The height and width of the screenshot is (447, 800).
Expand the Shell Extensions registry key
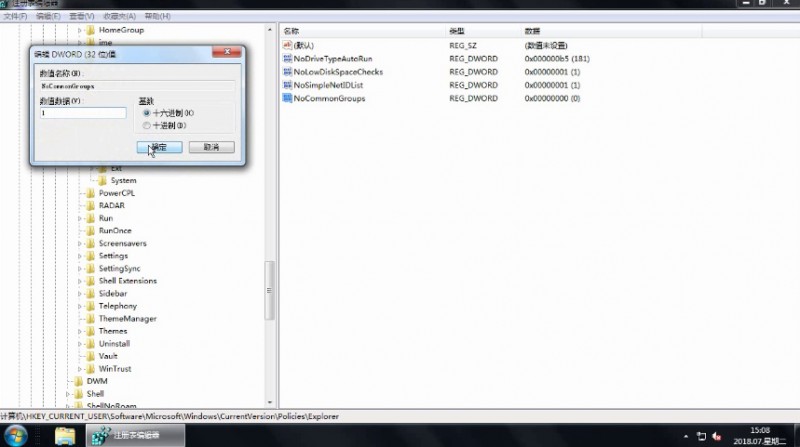tap(80, 281)
